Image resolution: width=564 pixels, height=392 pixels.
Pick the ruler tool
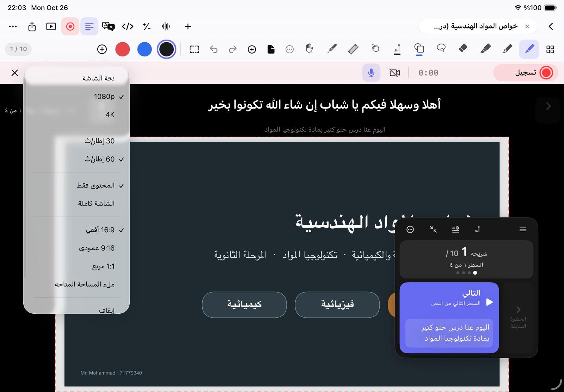353,49
